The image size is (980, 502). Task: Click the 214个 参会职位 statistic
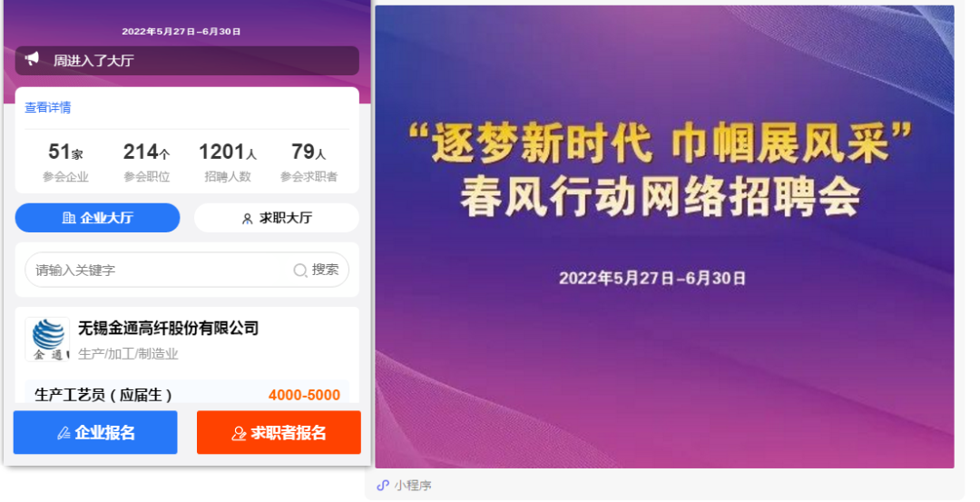(x=146, y=162)
